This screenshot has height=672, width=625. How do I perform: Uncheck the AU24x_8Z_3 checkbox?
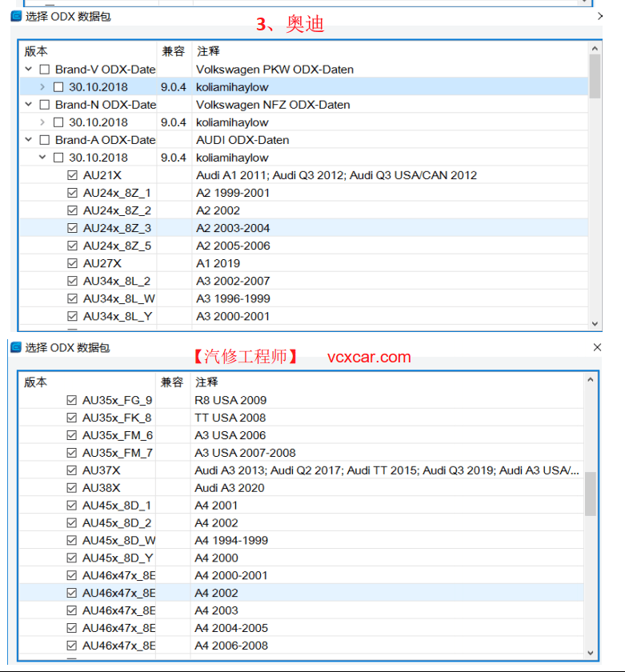73,227
